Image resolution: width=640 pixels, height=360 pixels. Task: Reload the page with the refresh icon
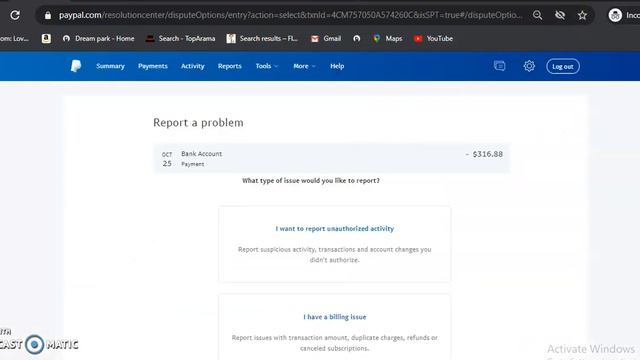pos(15,16)
